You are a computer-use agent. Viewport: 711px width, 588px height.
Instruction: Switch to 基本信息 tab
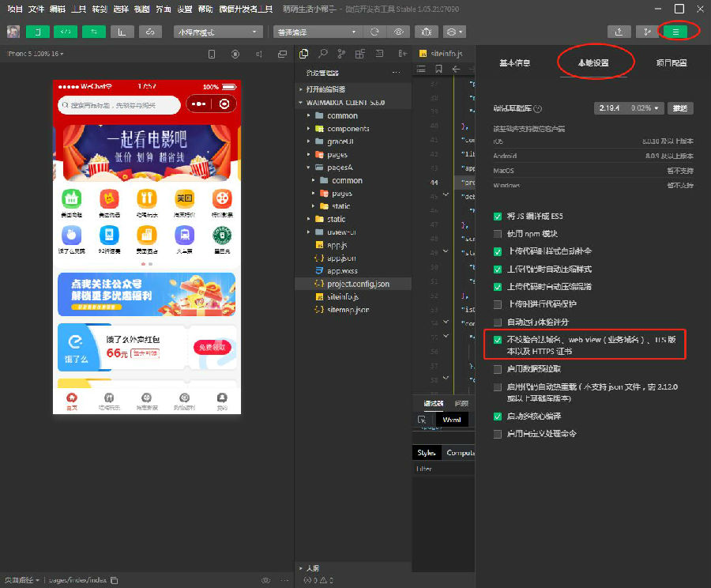[514, 62]
